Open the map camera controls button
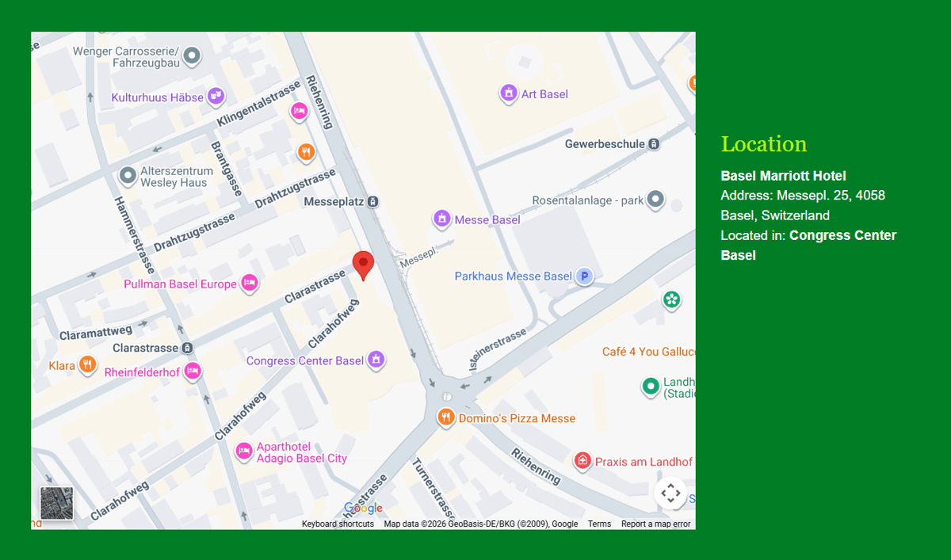The height and width of the screenshot is (560, 951). [x=670, y=493]
